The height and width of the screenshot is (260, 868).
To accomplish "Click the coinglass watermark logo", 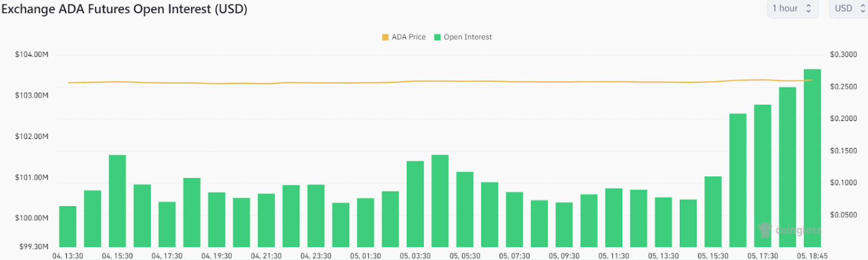I will (x=789, y=230).
